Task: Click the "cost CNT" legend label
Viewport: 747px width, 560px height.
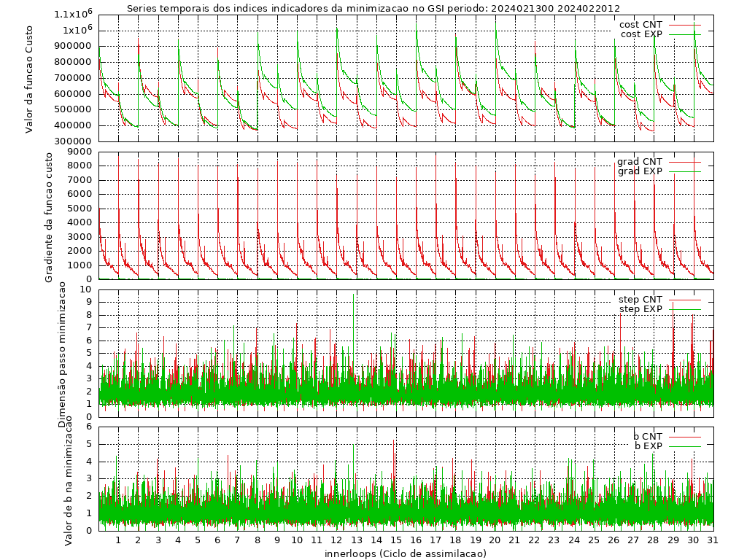Action: 640,25
